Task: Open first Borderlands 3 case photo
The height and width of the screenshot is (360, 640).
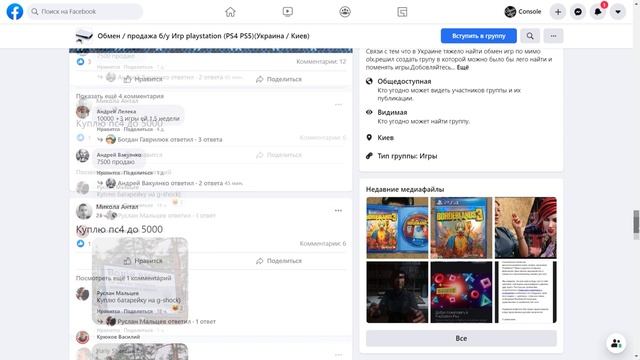Action: tap(397, 228)
